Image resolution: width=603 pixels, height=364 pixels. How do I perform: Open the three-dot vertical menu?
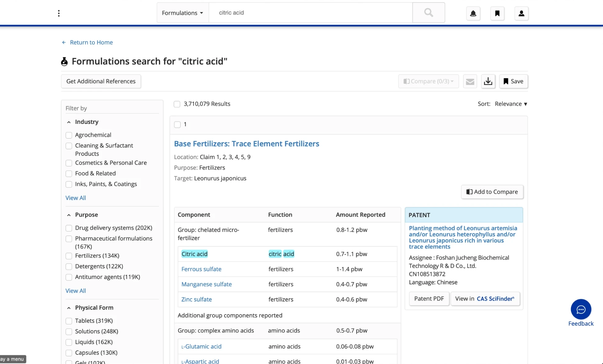59,13
